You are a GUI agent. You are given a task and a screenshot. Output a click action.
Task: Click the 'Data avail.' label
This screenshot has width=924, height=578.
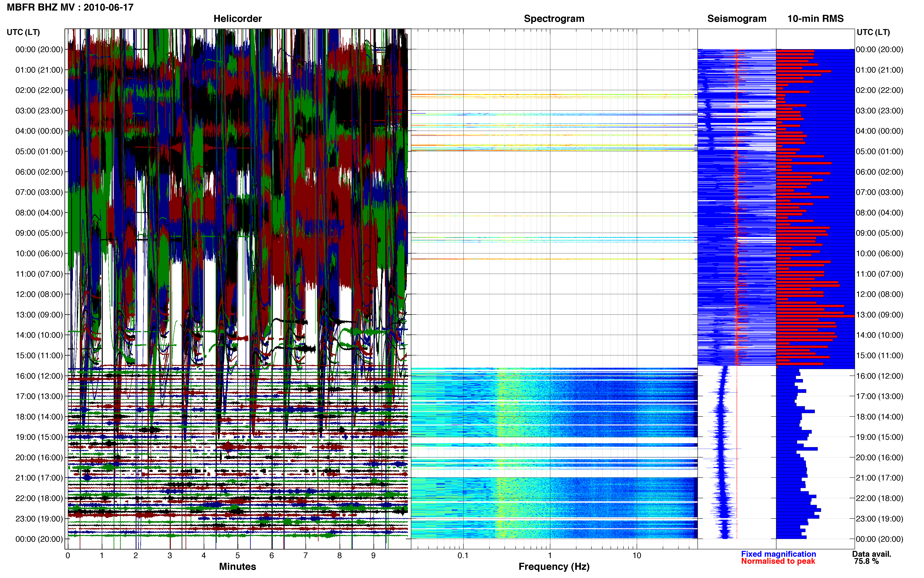[872, 554]
